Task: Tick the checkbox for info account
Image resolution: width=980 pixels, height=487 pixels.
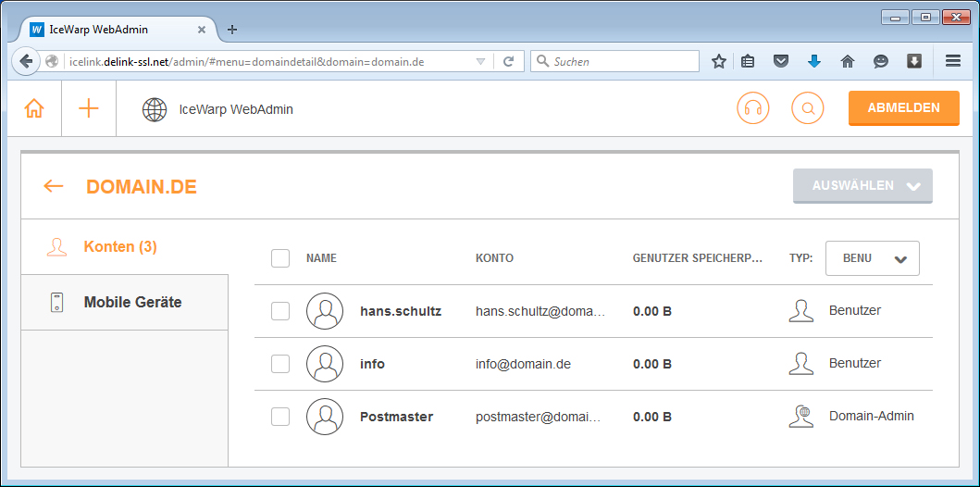Action: [x=280, y=364]
